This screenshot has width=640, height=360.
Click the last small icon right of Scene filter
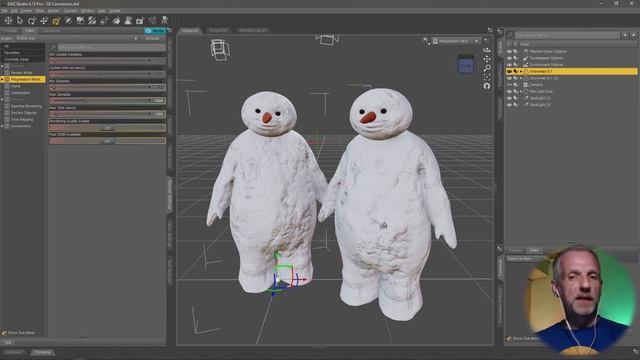[x=633, y=36]
